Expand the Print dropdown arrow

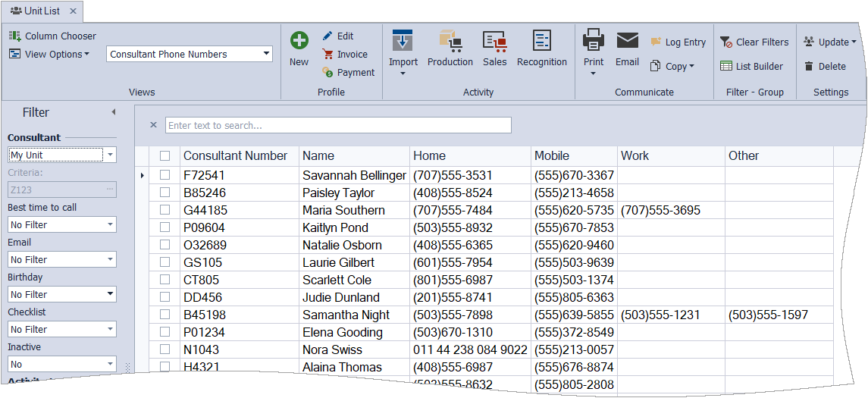point(593,74)
